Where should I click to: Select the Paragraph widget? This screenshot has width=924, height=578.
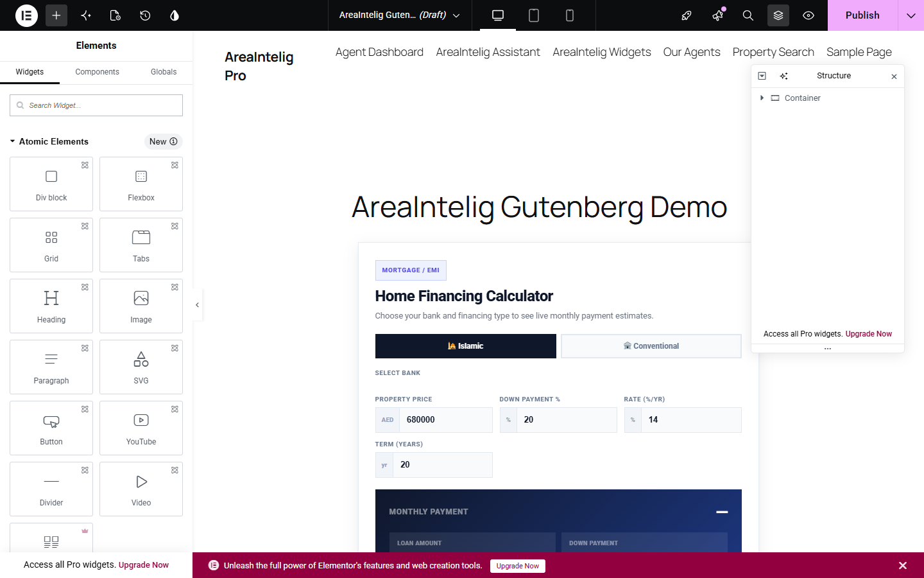(x=51, y=367)
